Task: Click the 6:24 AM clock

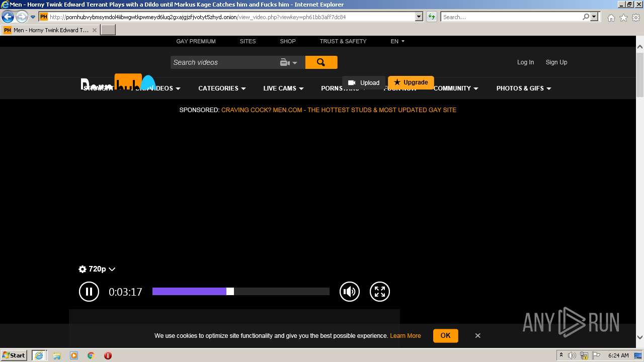Action: click(x=618, y=355)
